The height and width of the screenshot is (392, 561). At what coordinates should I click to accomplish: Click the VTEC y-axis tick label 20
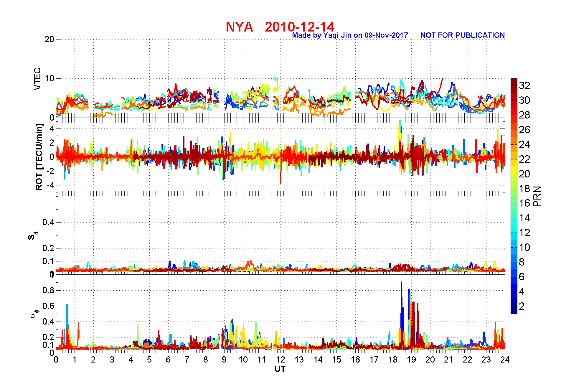[49, 39]
